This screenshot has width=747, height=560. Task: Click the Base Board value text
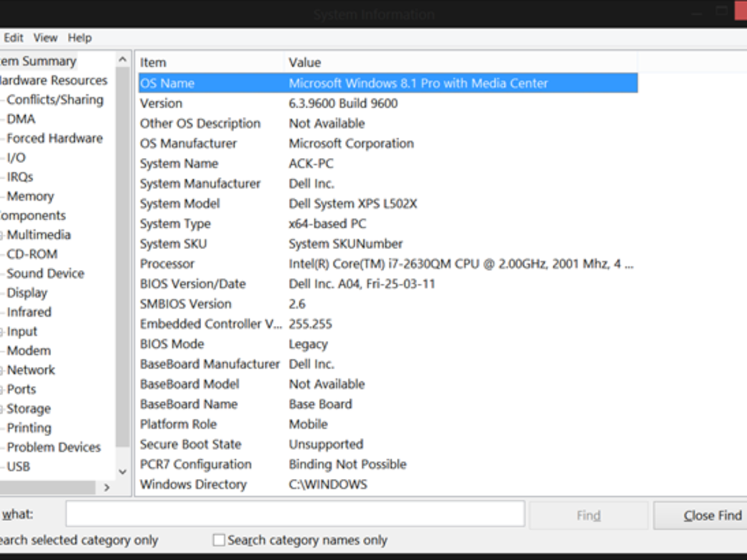click(x=320, y=404)
